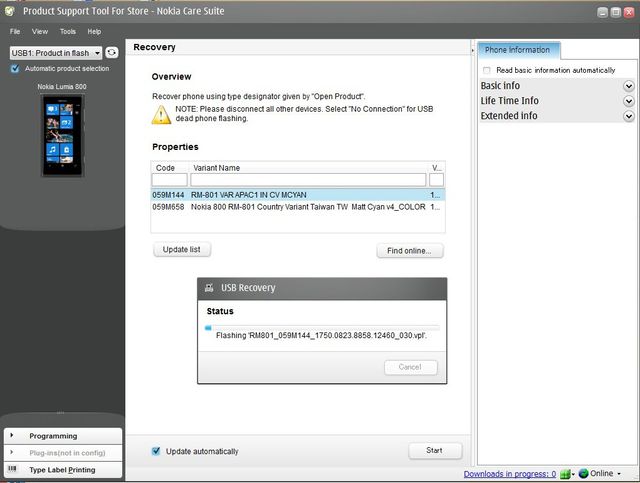The width and height of the screenshot is (640, 483).
Task: Click the yellow warning triangle icon
Action: (161, 114)
